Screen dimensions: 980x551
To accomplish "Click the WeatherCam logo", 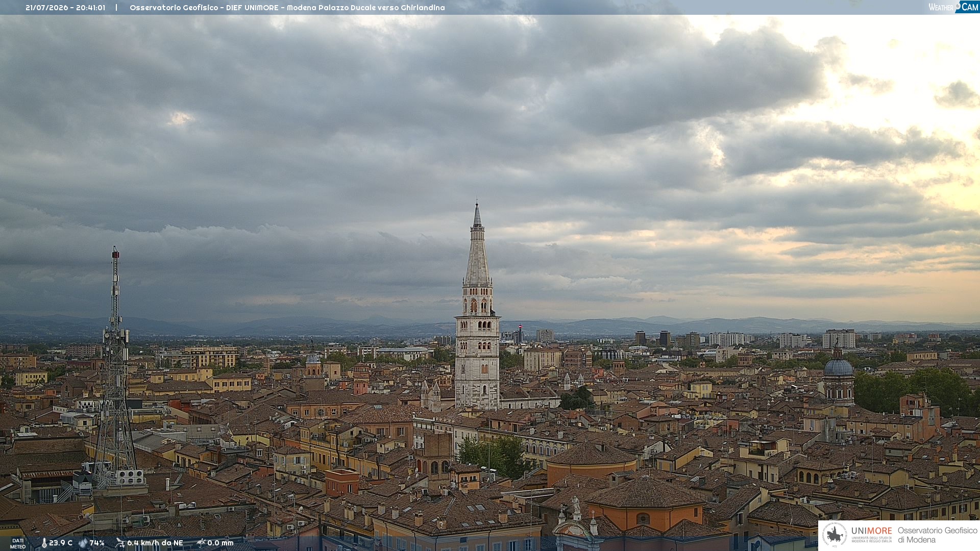I will coord(953,7).
